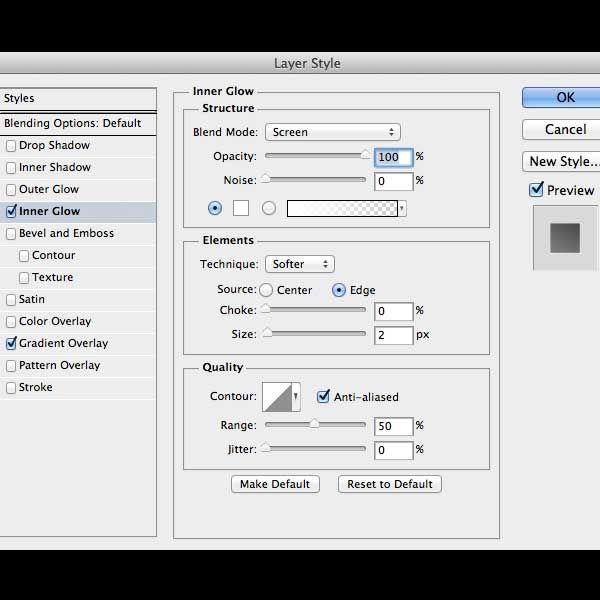Select the Gradient Overlay row label
The height and width of the screenshot is (600, 600).
(64, 344)
